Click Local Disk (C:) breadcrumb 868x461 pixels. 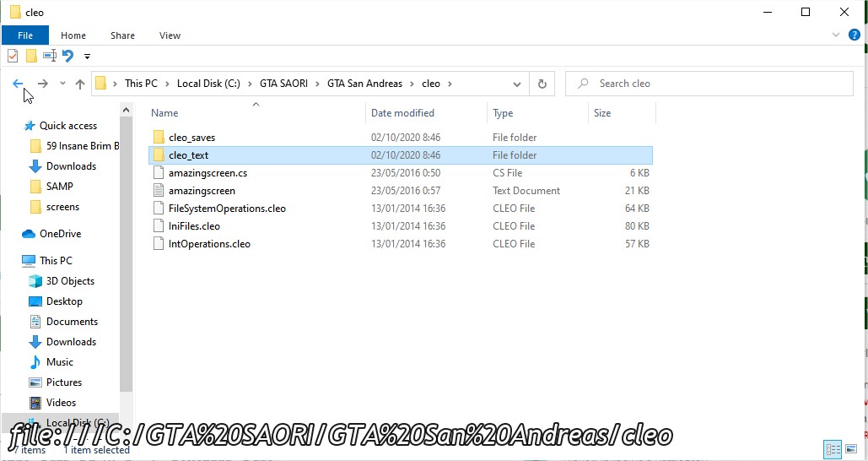point(208,84)
